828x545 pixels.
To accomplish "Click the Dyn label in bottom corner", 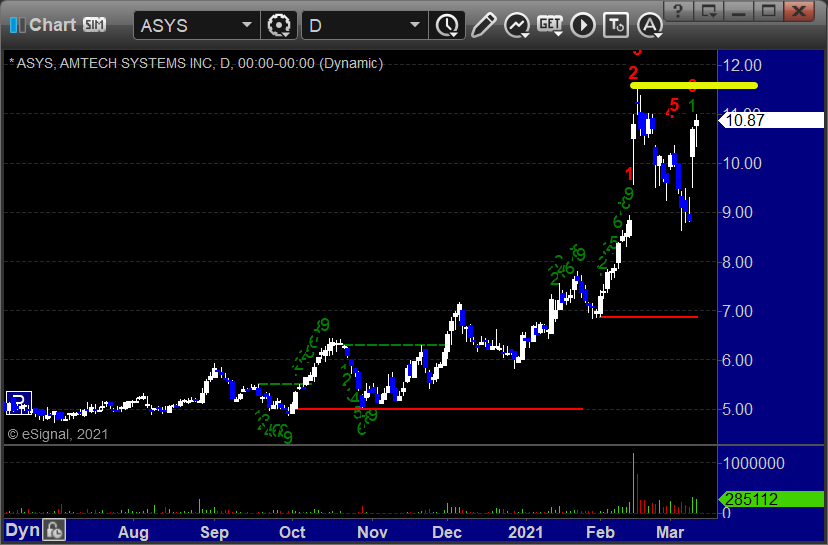I will point(22,530).
